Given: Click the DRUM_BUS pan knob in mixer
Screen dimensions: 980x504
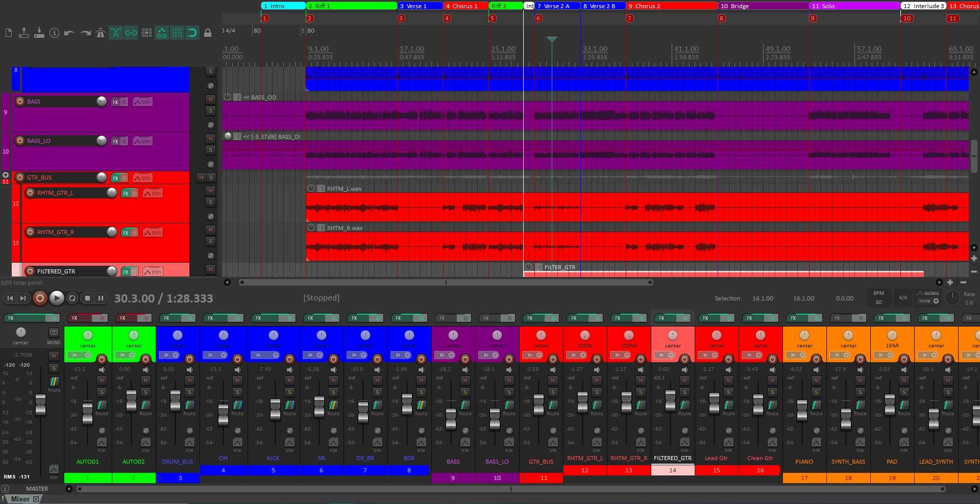Looking at the screenshot, I should coord(178,335).
